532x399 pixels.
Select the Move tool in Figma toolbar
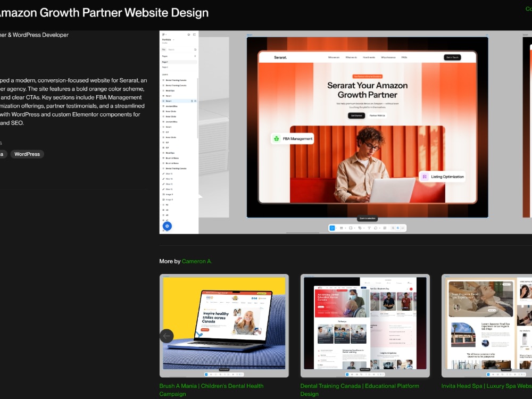coord(332,228)
